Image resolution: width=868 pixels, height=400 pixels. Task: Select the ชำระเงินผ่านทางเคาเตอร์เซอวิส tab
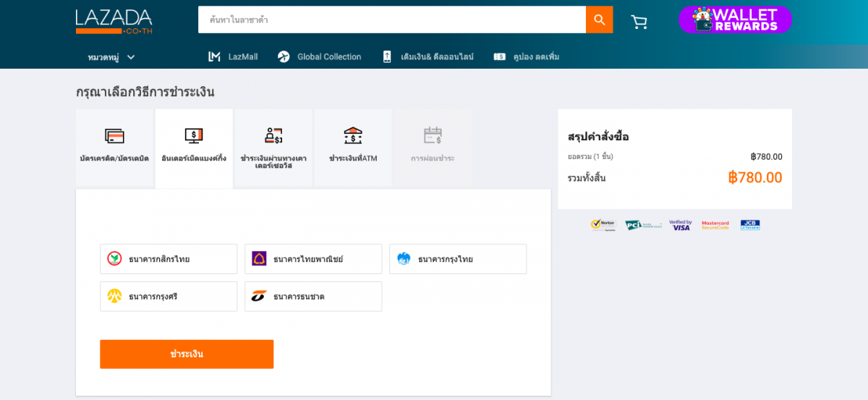point(273,148)
